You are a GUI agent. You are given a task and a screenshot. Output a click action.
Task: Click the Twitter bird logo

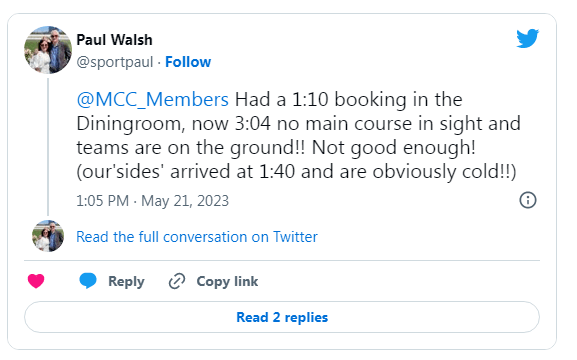(x=527, y=38)
